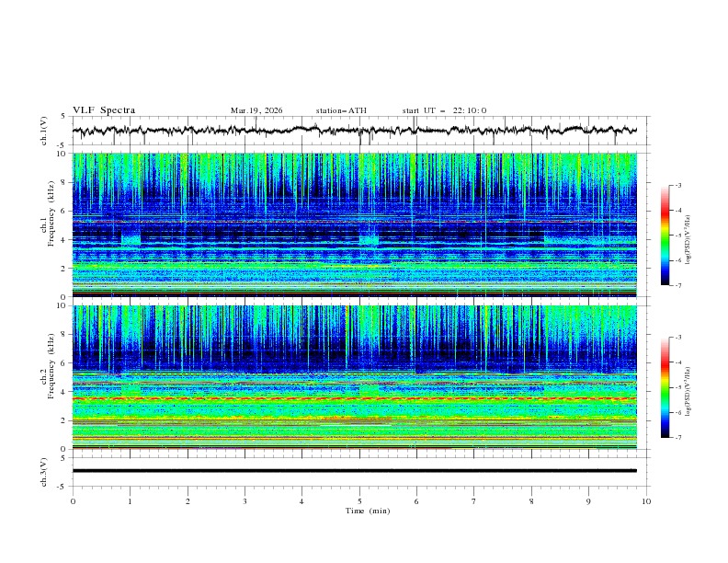The width and height of the screenshot is (728, 563).
Task: Click time axis tick label "3"
Action: [x=245, y=501]
